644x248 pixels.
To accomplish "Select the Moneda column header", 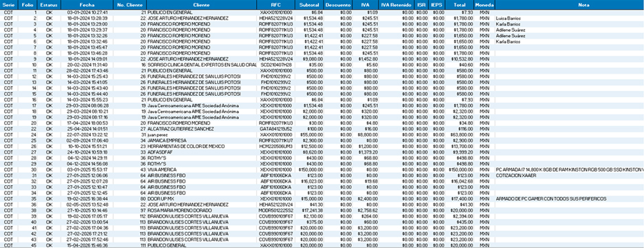I will (485, 6).
